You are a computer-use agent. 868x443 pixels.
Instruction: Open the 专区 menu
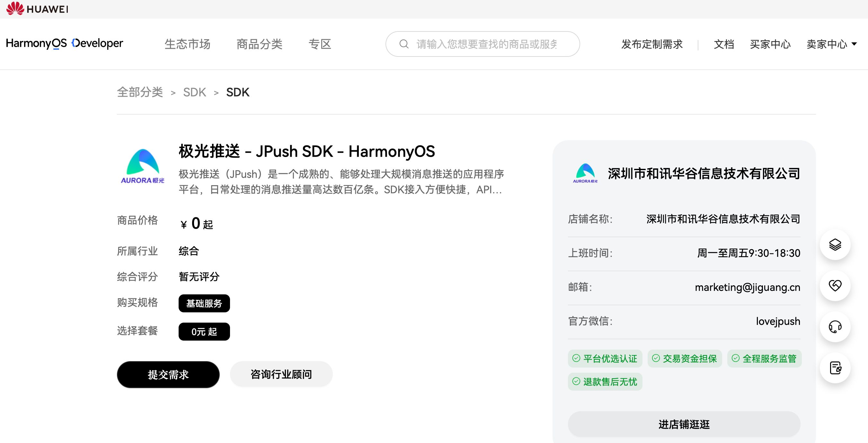coord(320,44)
